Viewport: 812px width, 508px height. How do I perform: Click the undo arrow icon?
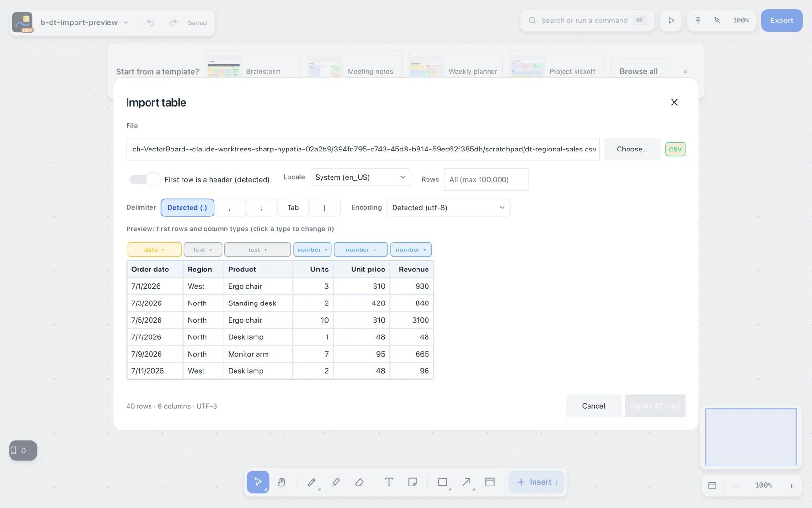150,22
